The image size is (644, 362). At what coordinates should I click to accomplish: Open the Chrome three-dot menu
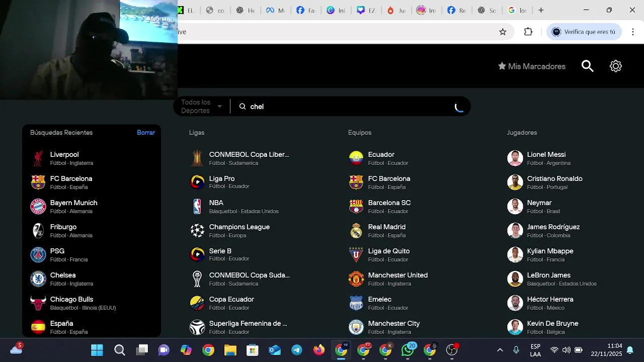pos(633,32)
